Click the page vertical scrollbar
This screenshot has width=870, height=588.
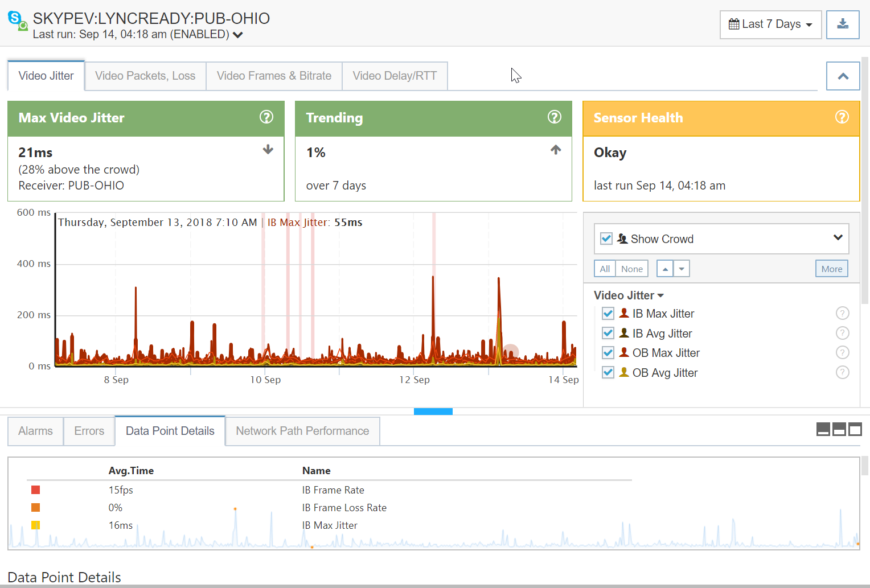click(x=865, y=181)
